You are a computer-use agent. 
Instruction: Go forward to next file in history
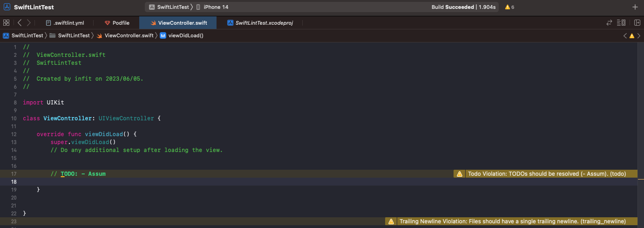[29, 22]
